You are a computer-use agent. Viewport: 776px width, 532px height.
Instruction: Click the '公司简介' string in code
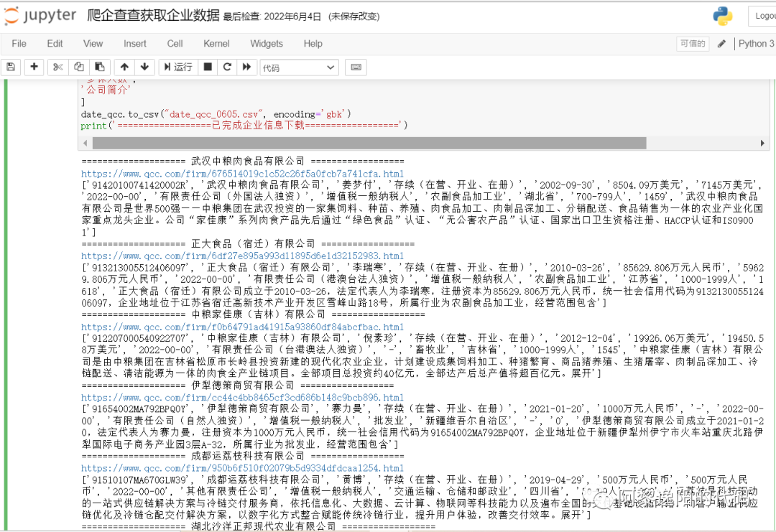[x=106, y=90]
